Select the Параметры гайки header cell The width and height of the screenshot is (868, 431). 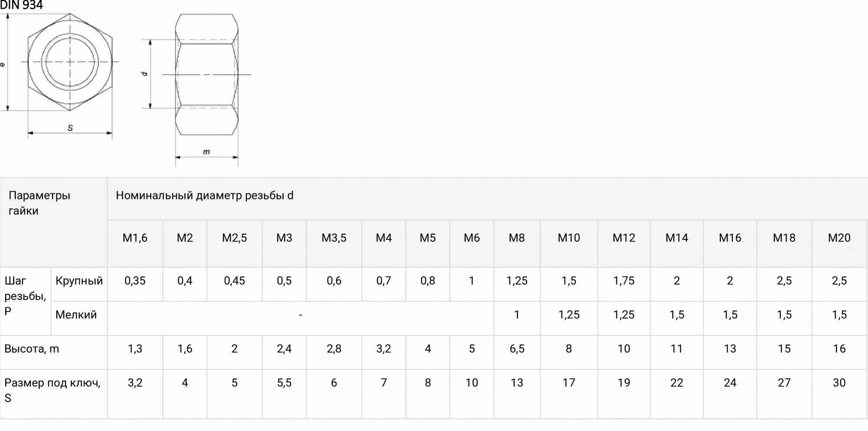[39, 203]
